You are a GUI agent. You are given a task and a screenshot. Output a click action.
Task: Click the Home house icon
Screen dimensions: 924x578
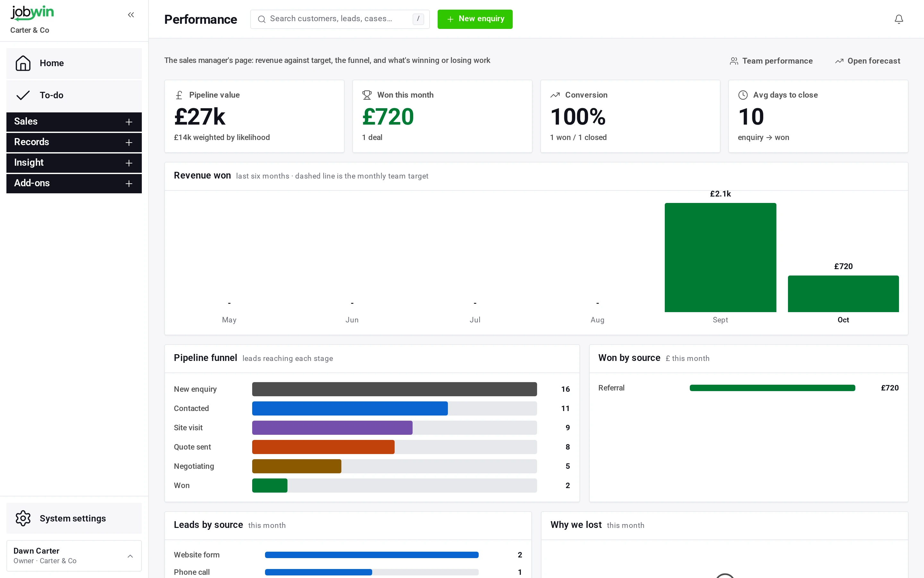[23, 63]
